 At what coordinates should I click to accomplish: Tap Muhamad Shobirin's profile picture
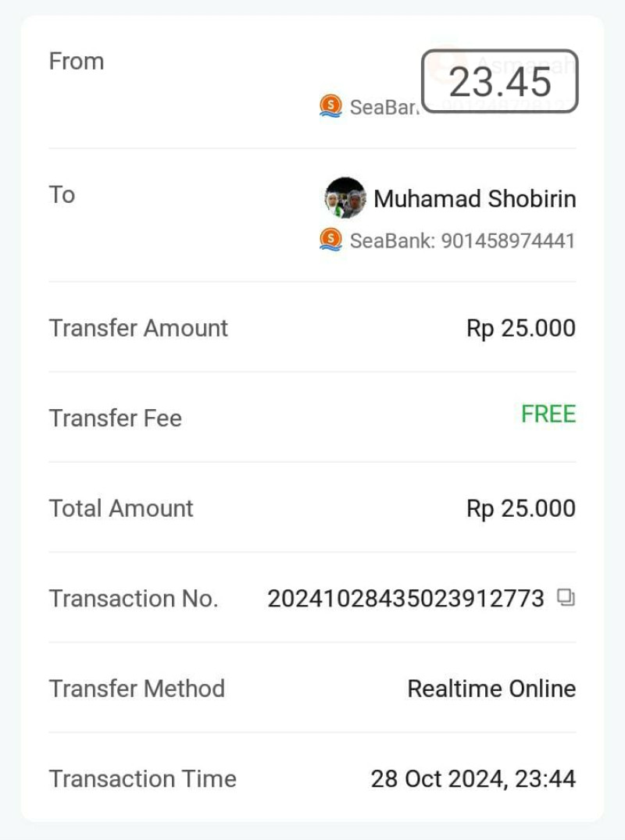(345, 198)
